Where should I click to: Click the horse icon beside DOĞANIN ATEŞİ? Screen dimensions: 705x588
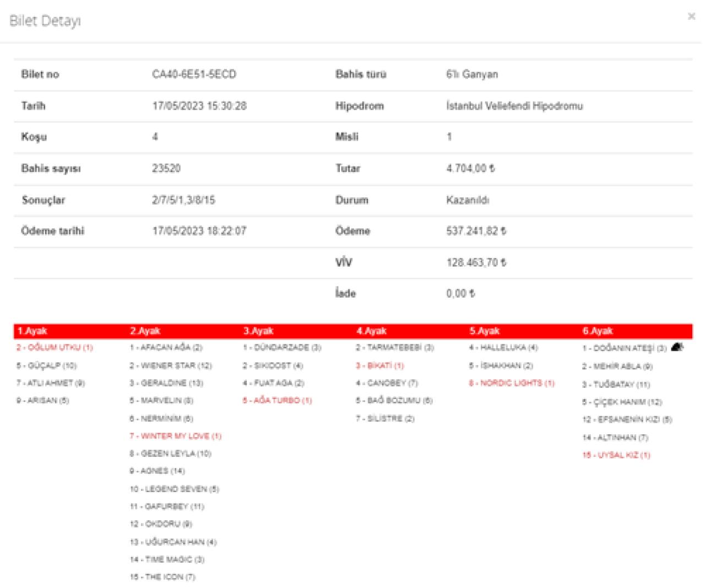click(677, 347)
